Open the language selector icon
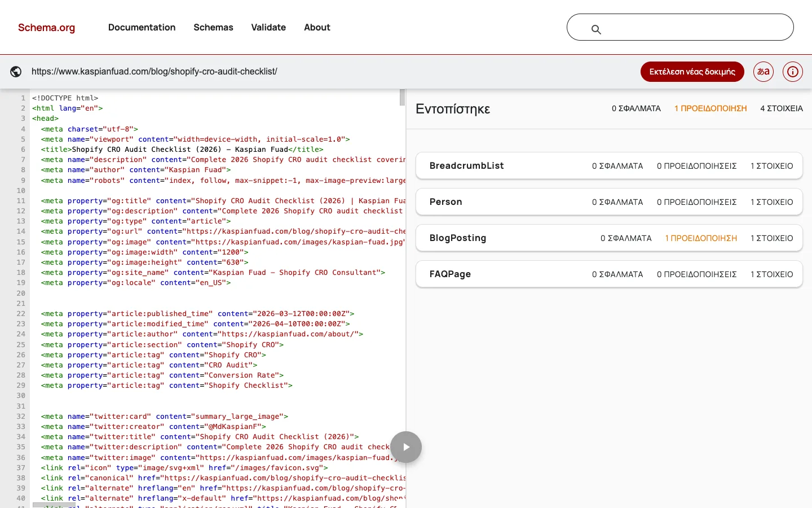This screenshot has width=812, height=508. coord(764,72)
